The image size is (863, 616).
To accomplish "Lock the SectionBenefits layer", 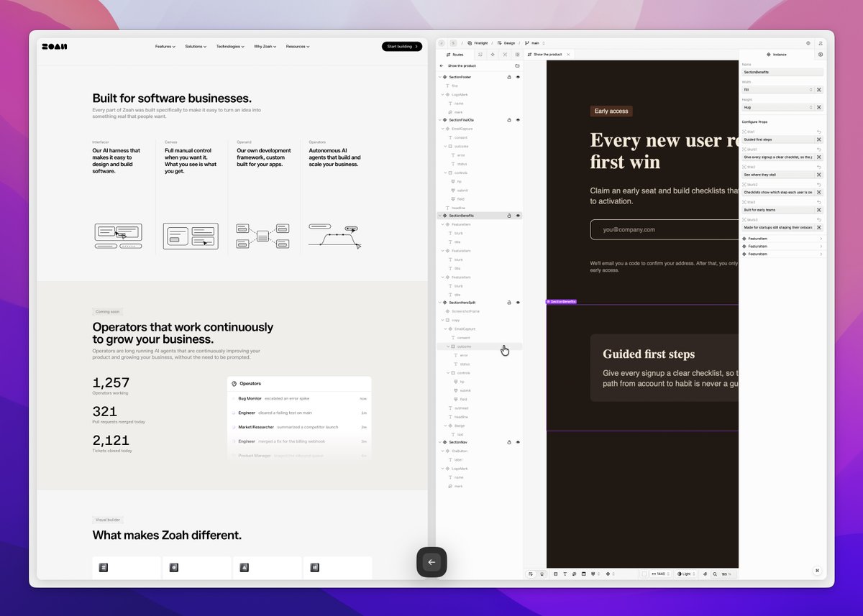I will [x=509, y=216].
